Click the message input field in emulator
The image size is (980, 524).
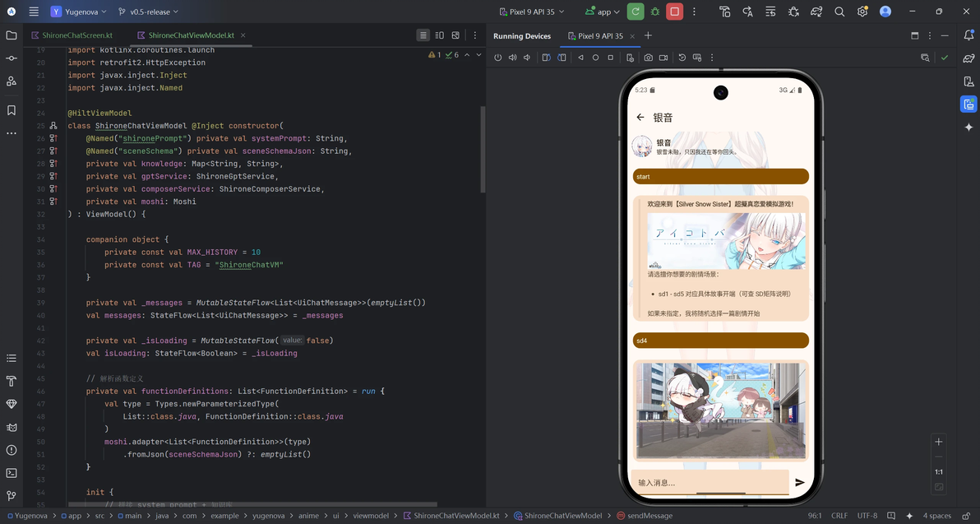pyautogui.click(x=710, y=482)
